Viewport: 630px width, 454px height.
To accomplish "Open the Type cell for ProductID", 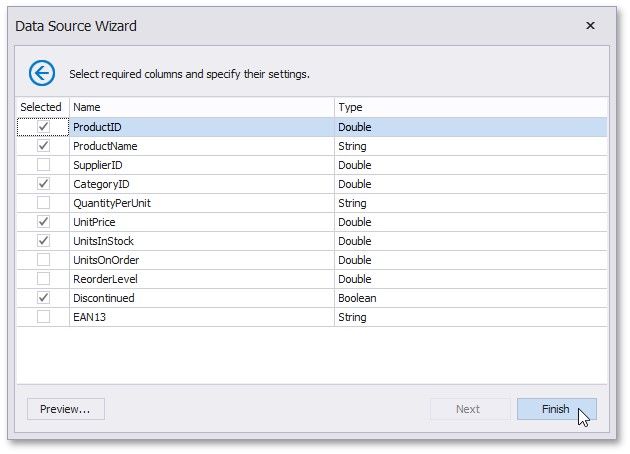I will click(x=468, y=127).
